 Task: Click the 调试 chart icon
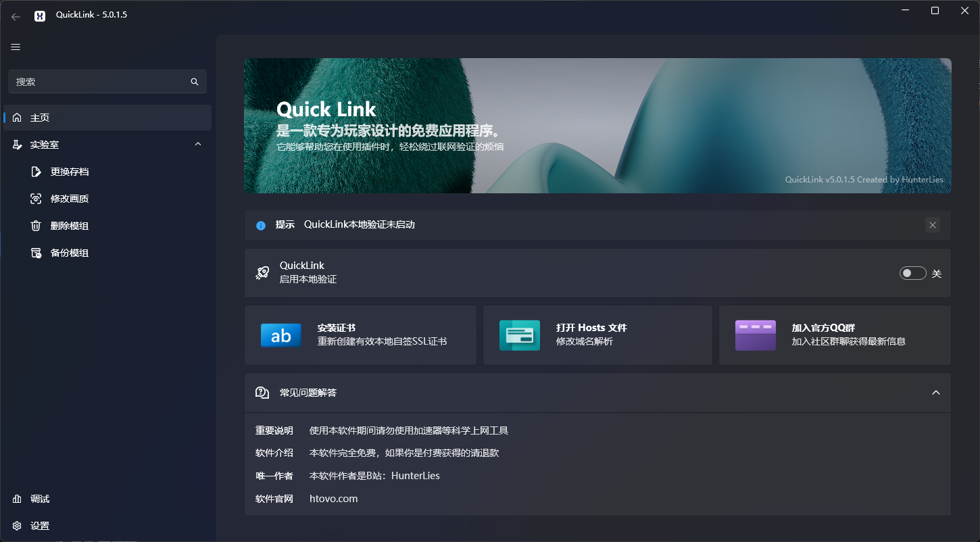pyautogui.click(x=17, y=499)
